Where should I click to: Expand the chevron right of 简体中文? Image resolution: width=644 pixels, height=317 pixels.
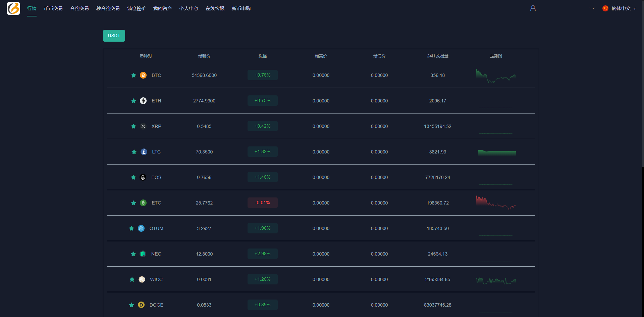click(635, 9)
